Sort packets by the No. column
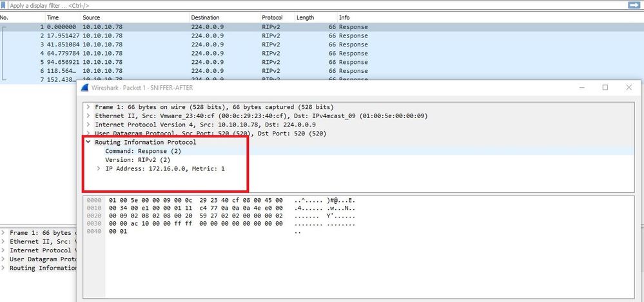Image resolution: width=644 pixels, height=302 pixels. pyautogui.click(x=22, y=17)
